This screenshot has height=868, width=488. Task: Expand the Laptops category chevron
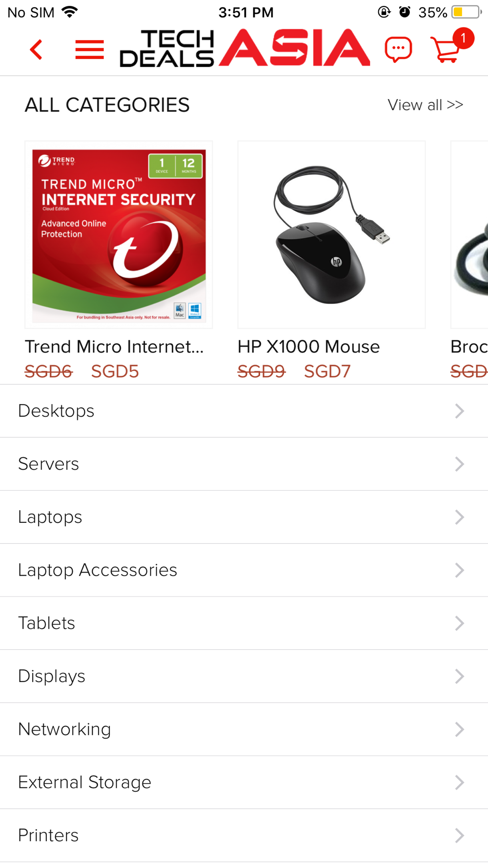tap(459, 517)
